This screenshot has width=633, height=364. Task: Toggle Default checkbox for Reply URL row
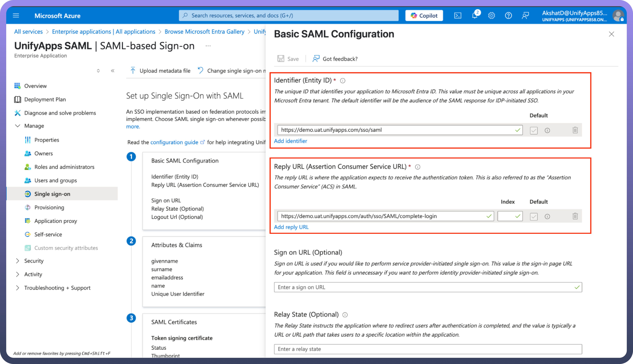tap(534, 216)
